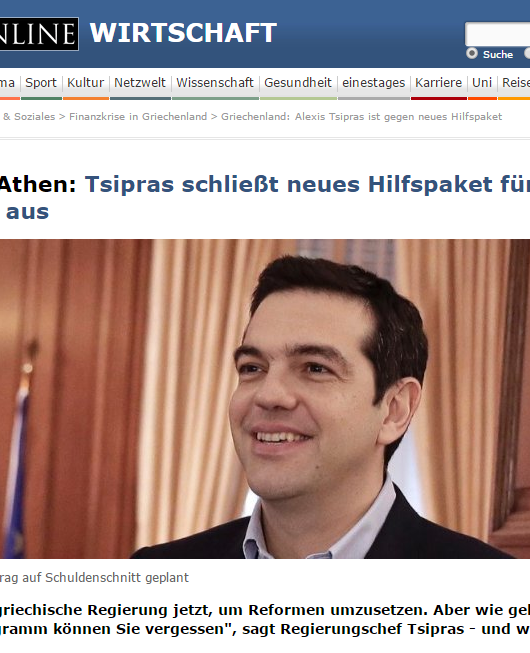The height and width of the screenshot is (653, 530).
Task: Open the Wissenschaft navigation item
Action: (x=215, y=82)
